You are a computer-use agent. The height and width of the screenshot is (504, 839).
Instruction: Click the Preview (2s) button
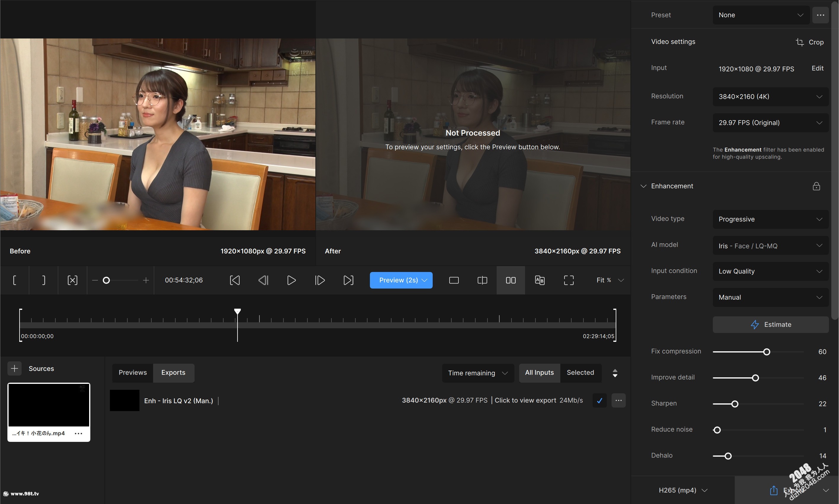[398, 280]
